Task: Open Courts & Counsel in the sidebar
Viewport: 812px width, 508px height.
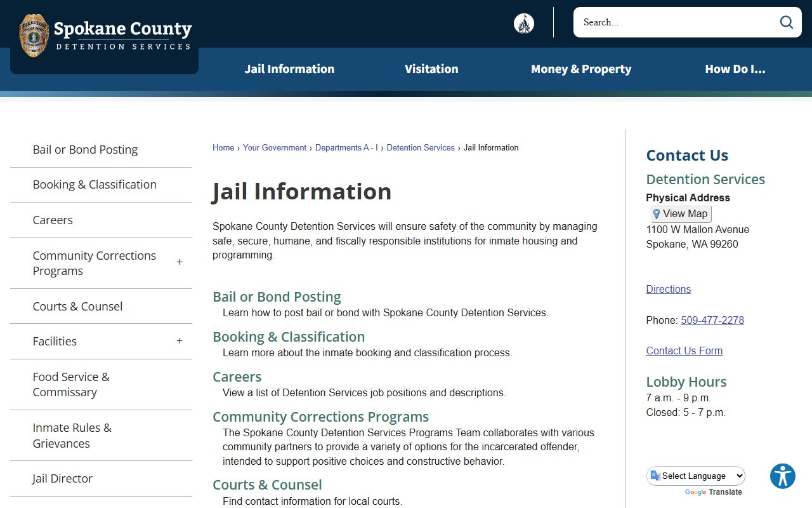Action: [77, 306]
